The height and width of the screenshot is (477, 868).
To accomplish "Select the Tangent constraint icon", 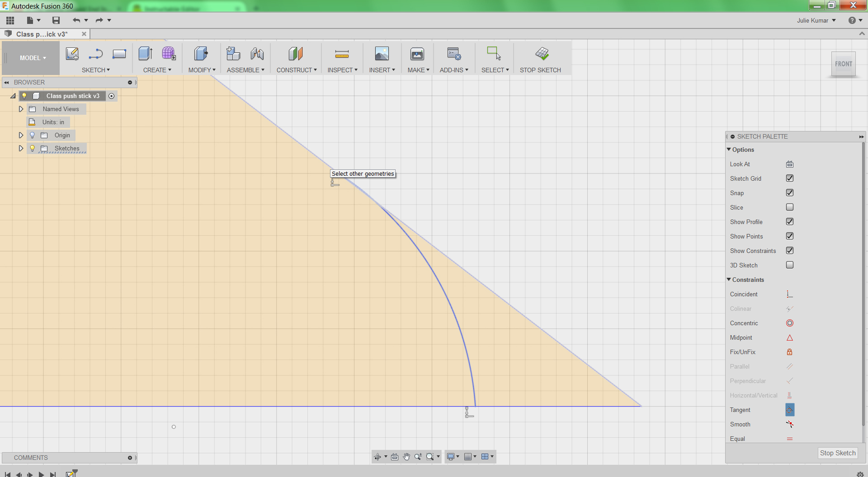I will point(790,410).
